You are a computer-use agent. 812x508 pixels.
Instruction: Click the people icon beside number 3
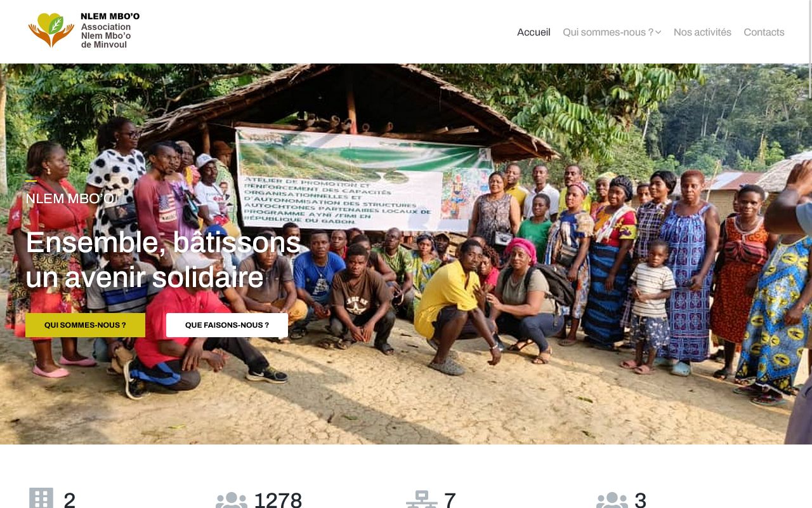(x=612, y=500)
